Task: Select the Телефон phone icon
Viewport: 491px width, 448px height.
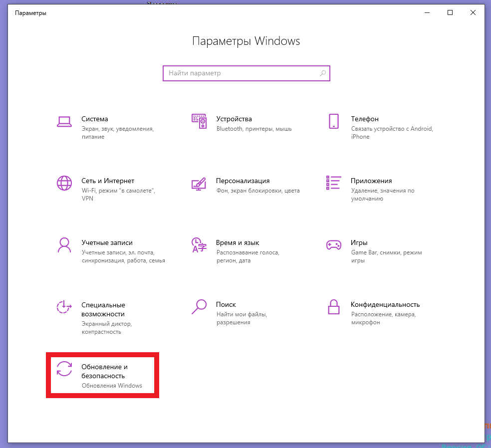Action: (x=333, y=121)
